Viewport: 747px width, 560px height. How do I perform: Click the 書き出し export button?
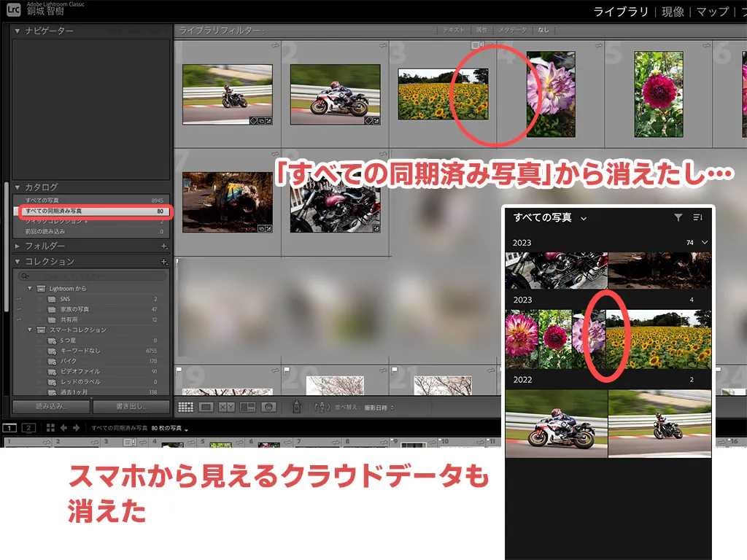[x=131, y=407]
